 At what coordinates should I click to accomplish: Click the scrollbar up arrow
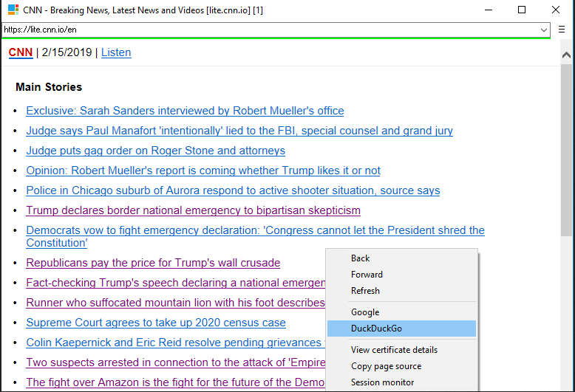566,55
